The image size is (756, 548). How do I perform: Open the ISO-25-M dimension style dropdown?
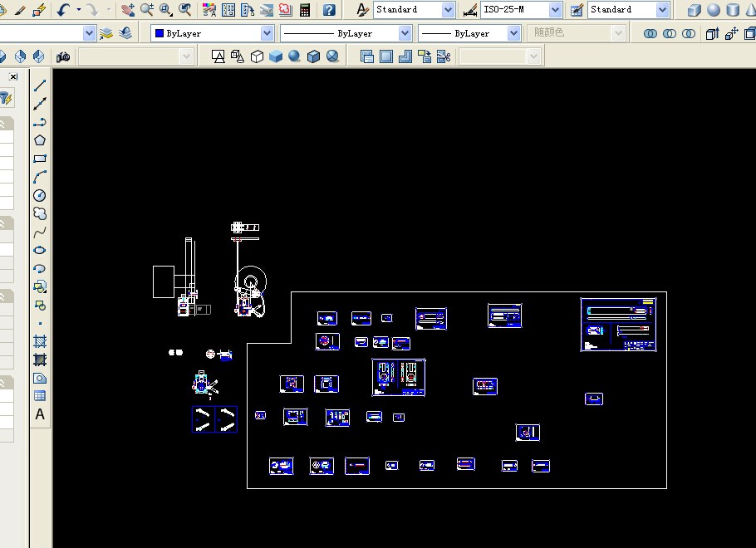556,10
